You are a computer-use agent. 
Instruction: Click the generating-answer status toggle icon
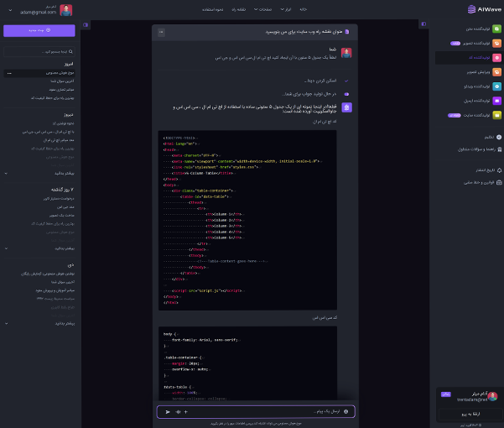(346, 94)
